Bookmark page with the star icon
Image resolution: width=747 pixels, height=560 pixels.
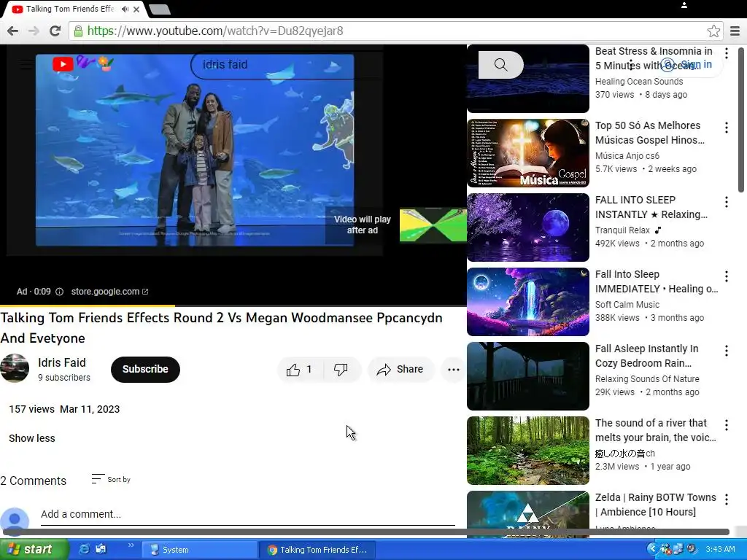tap(713, 31)
